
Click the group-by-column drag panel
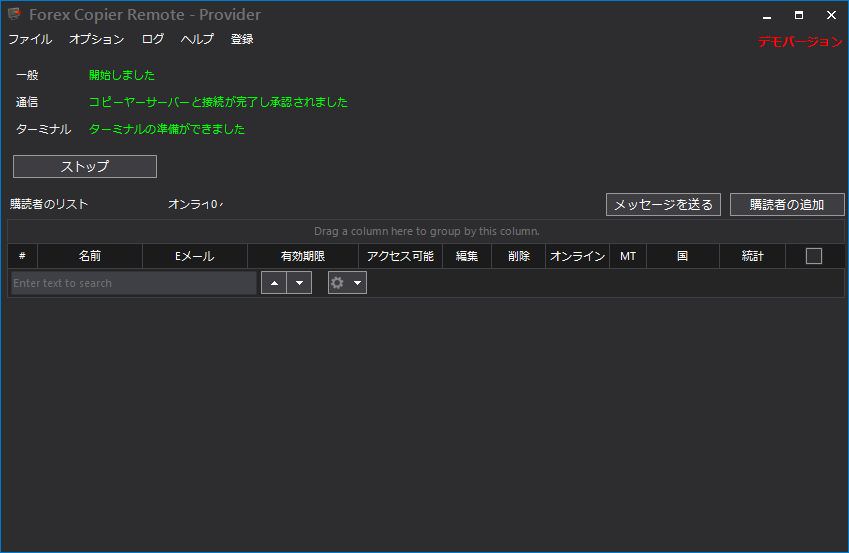(426, 231)
